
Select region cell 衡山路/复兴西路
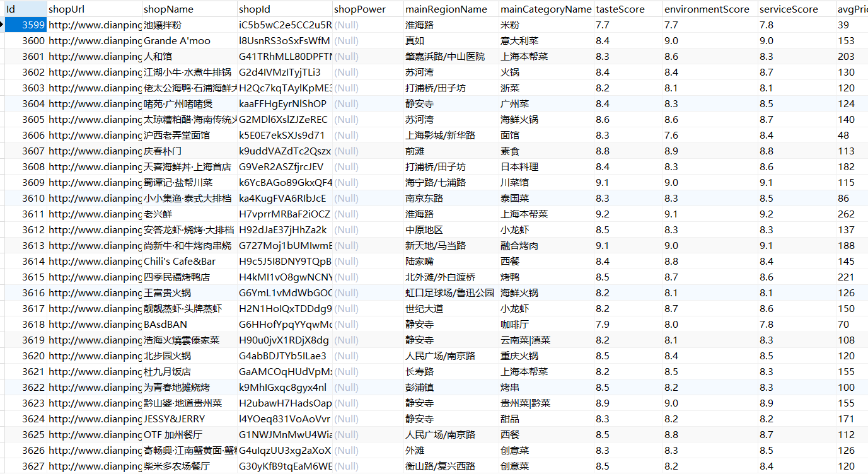[451, 466]
